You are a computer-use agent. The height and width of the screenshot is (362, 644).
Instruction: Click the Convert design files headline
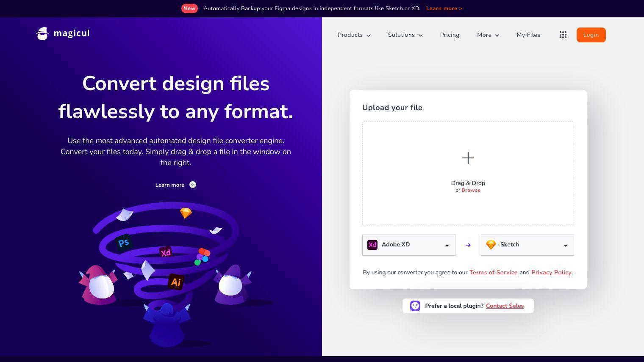tap(176, 97)
